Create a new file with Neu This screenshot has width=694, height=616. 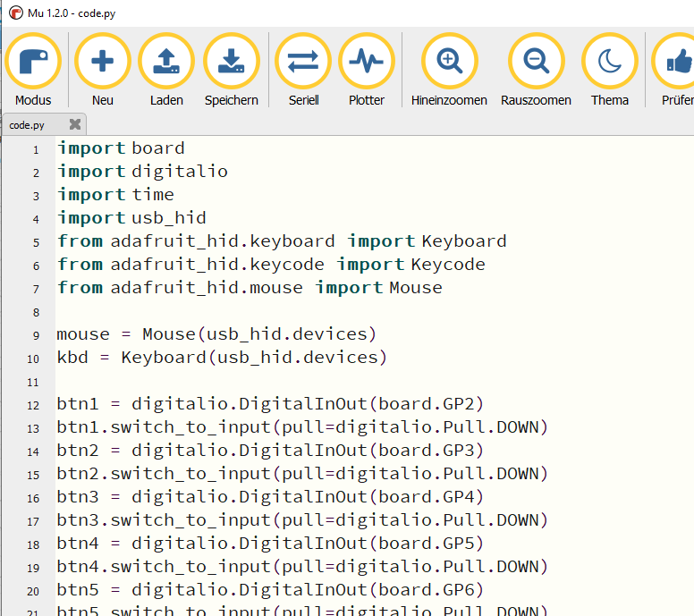coord(102,70)
